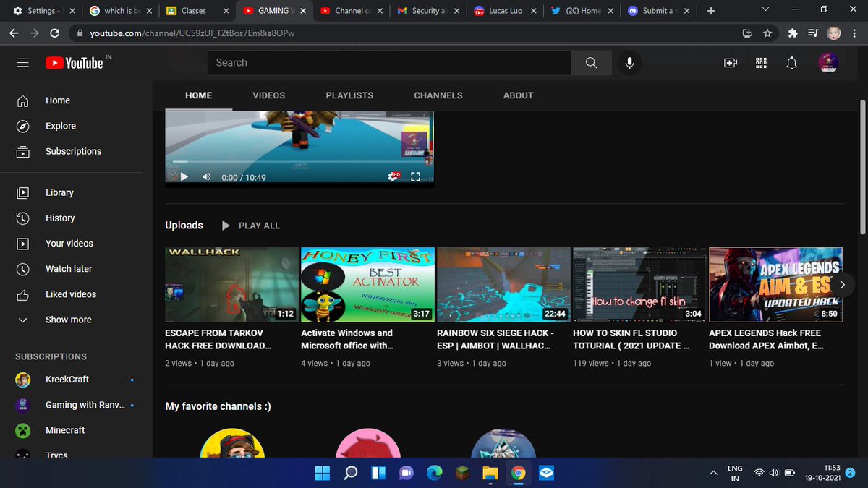Open the YouTube hamburger guide menu

point(23,63)
